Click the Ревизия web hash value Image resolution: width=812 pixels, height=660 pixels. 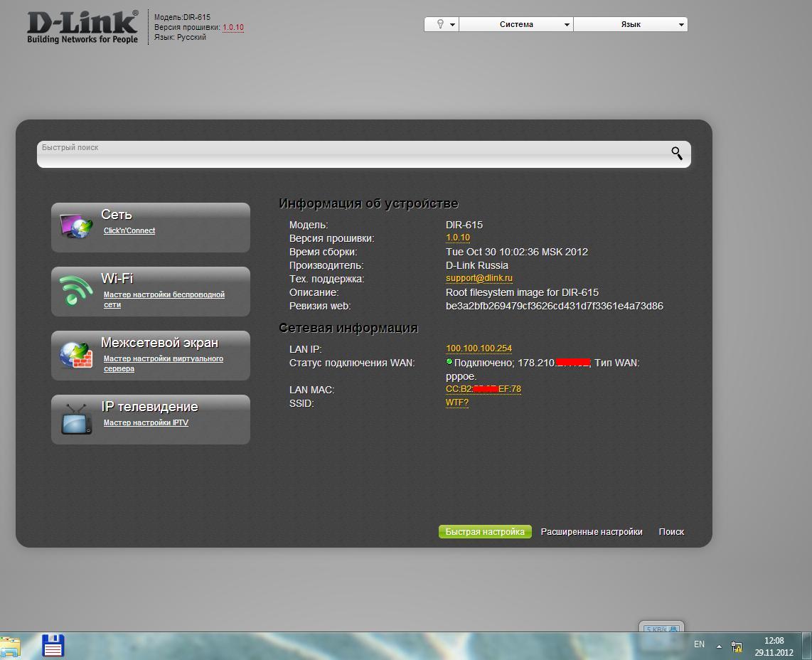[554, 306]
